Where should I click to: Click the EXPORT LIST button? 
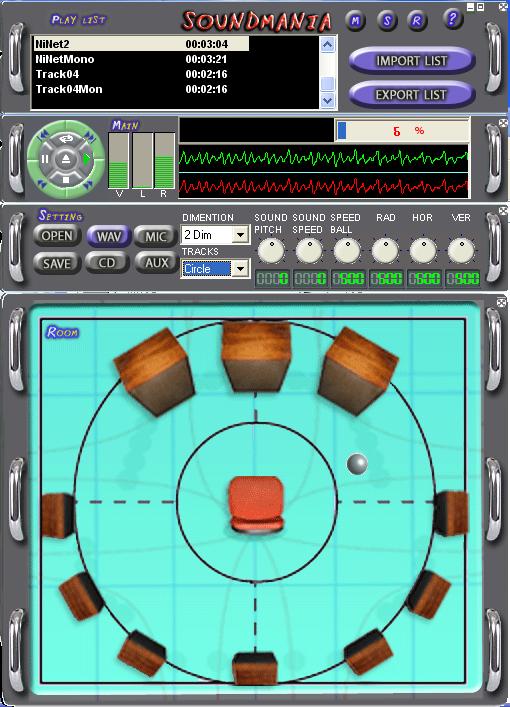412,95
